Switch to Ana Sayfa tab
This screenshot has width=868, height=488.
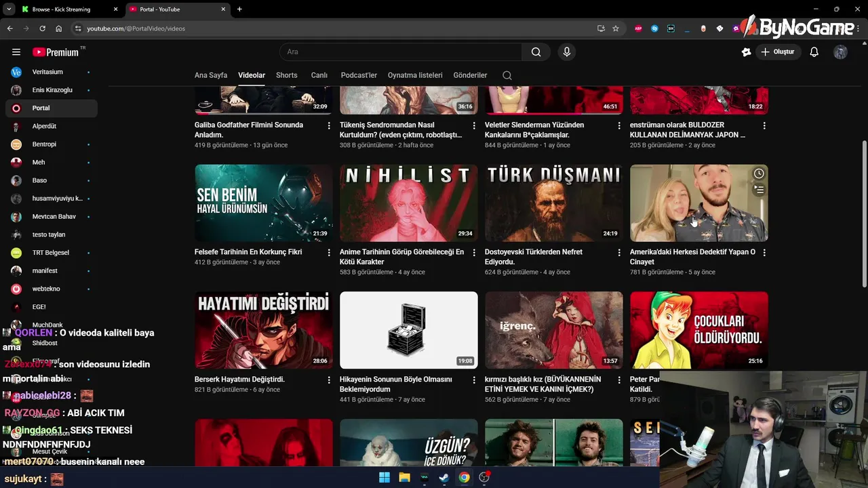tap(211, 75)
